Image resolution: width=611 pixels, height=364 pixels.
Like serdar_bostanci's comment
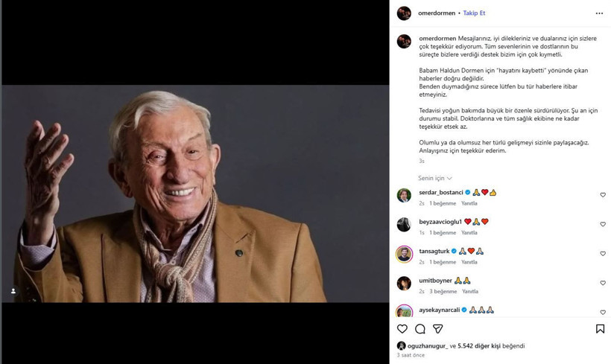(x=603, y=195)
